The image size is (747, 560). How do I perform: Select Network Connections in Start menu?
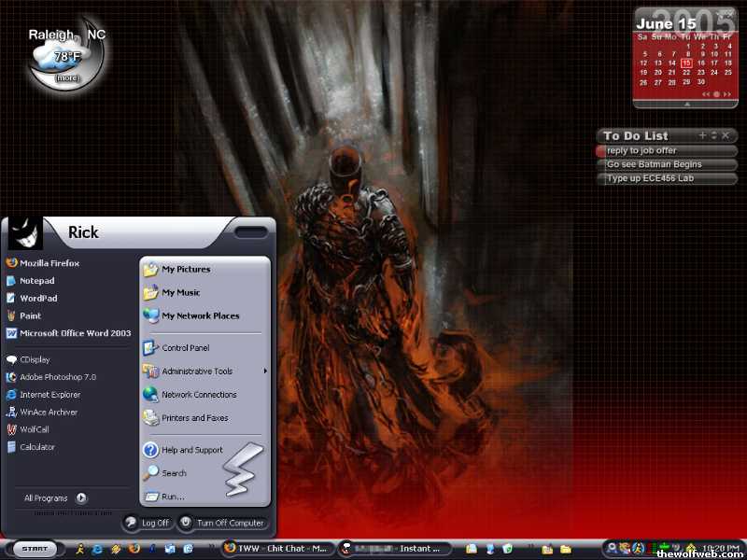click(x=198, y=395)
